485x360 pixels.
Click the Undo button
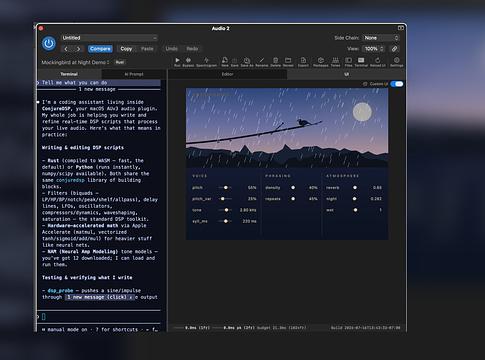[171, 49]
